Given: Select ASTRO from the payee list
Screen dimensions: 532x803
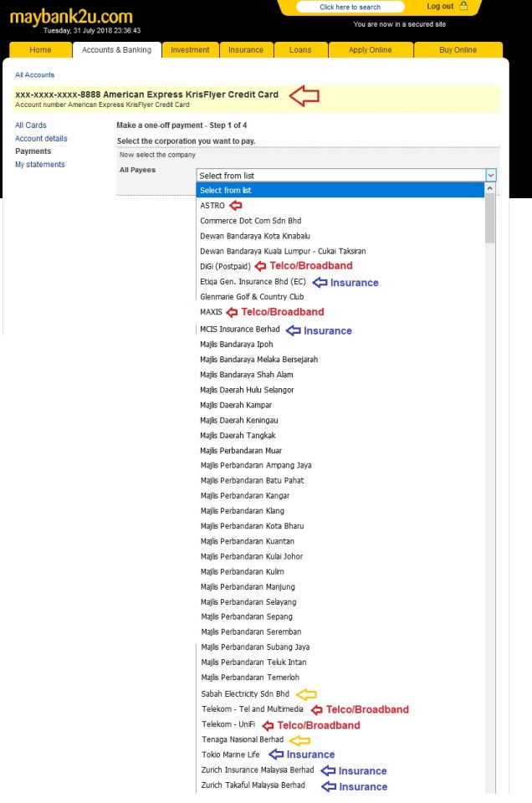Looking at the screenshot, I should click(x=212, y=206).
